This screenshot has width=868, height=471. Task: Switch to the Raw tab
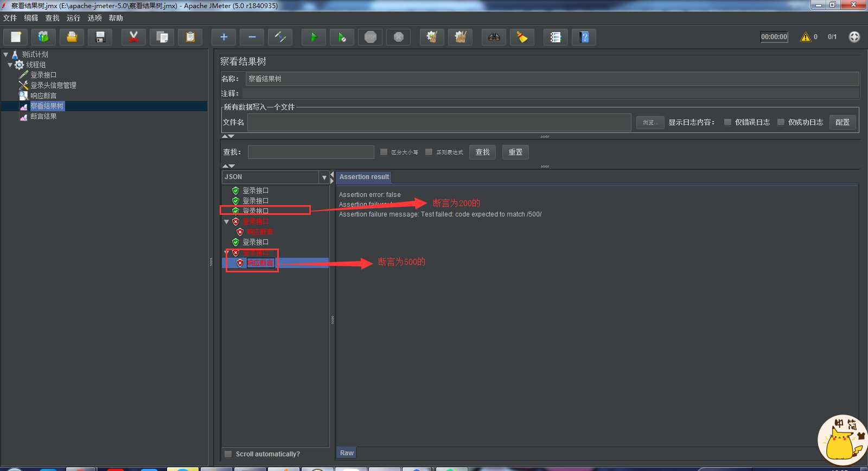[x=347, y=453]
